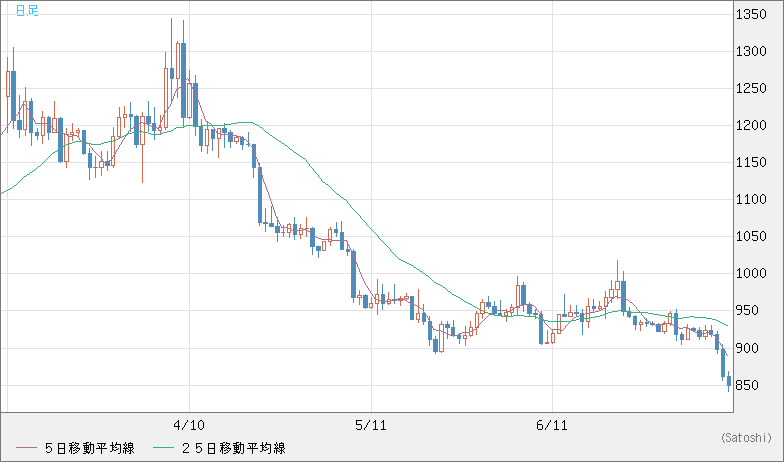
Task: Click the 日足 label
Action: tap(27, 10)
